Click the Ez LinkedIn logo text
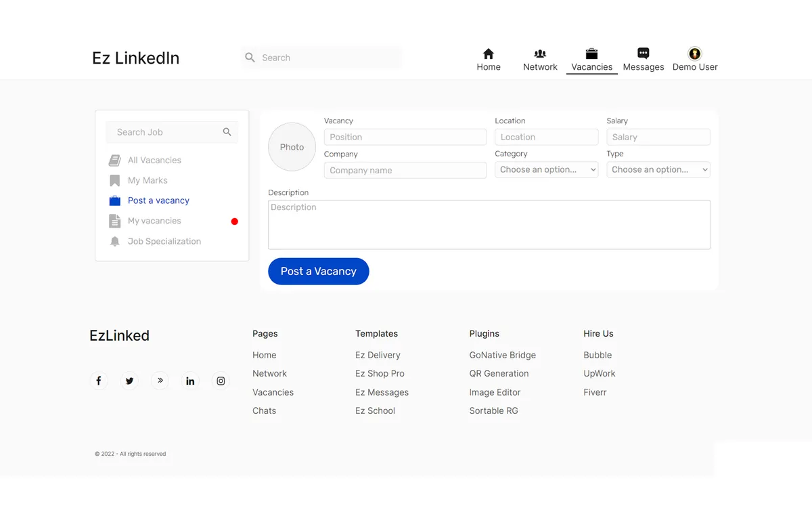Screen dimensions: 812x508 [x=136, y=58]
